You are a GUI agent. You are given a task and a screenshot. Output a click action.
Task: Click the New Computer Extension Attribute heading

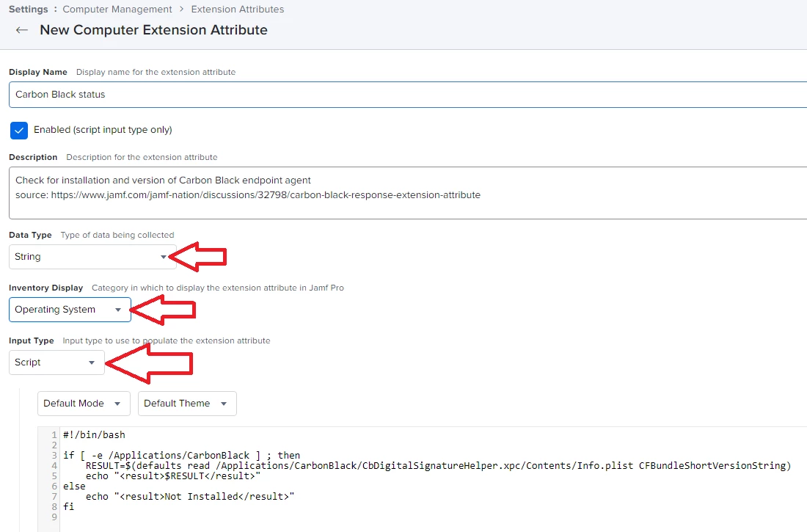[x=153, y=30]
